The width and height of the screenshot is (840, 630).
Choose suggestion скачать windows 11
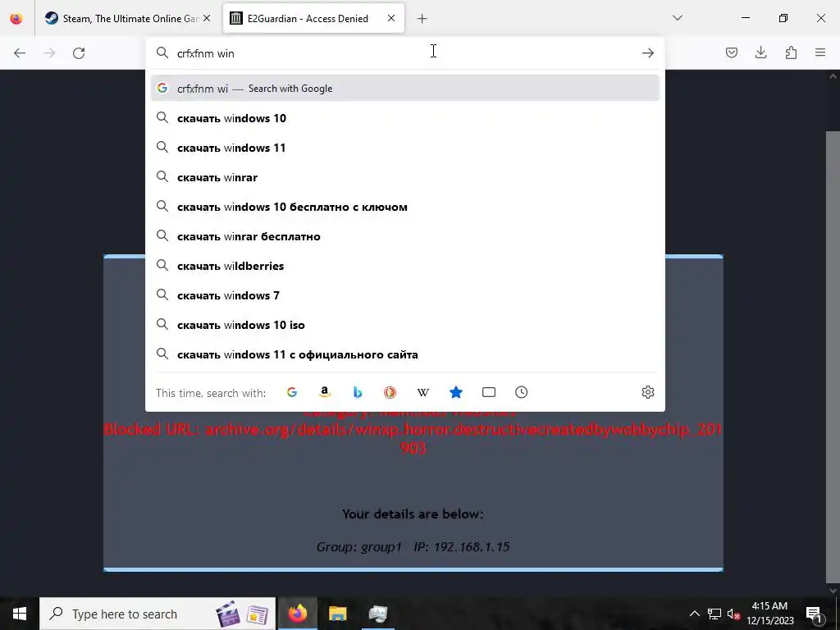coord(405,148)
